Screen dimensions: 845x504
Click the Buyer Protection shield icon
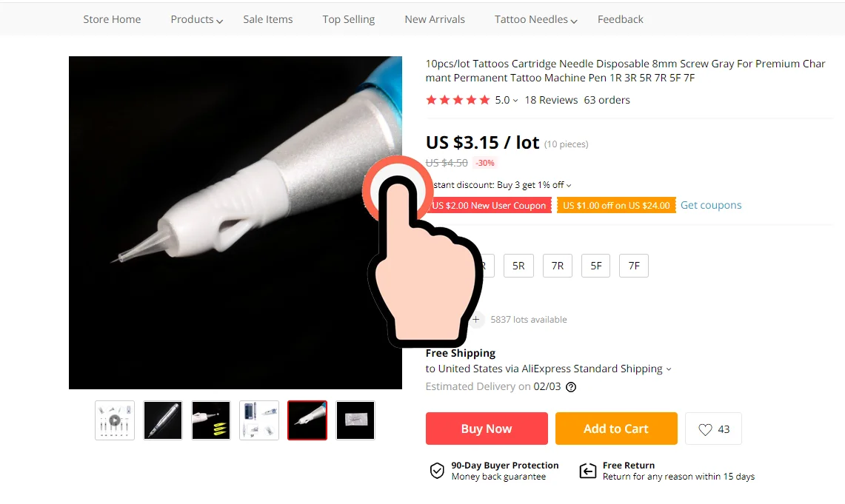pyautogui.click(x=436, y=471)
